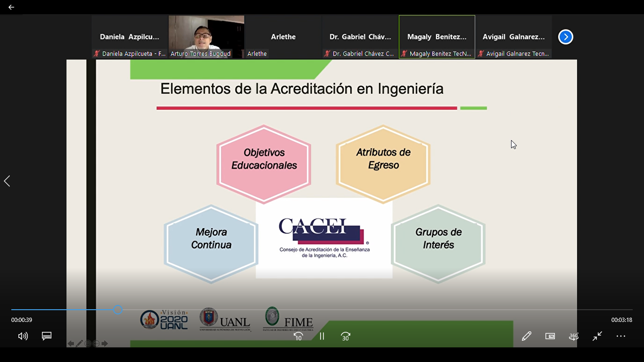Click the blue next participants arrow
Screen dimensions: 644x362
coord(565,37)
